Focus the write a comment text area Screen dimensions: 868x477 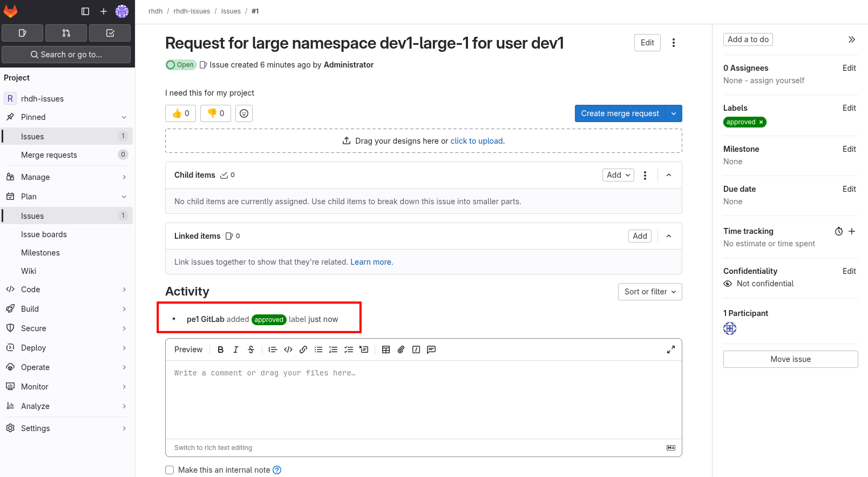pyautogui.click(x=424, y=400)
